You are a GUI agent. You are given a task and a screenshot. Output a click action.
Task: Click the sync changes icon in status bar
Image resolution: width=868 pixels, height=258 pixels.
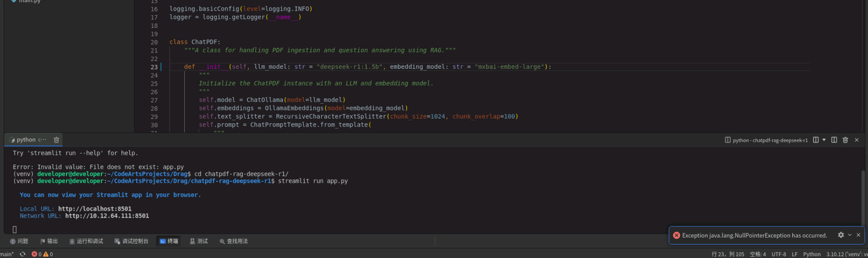pyautogui.click(x=22, y=254)
